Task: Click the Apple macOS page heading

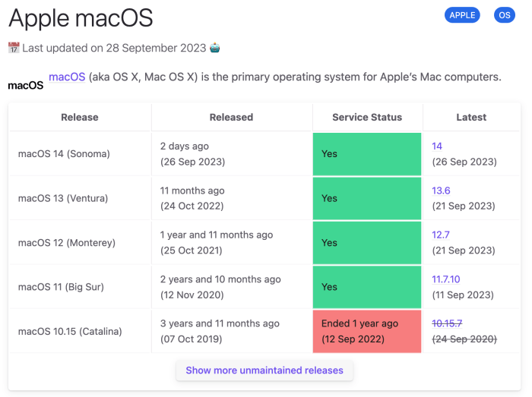Action: click(x=81, y=17)
